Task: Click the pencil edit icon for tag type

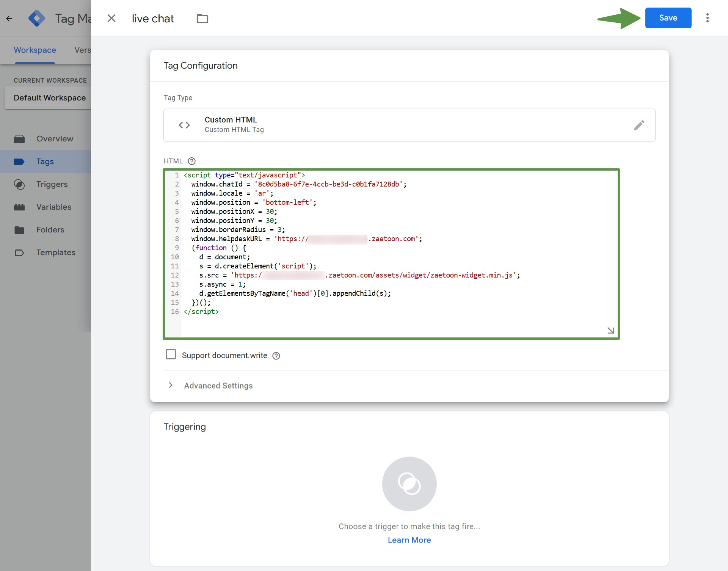Action: (x=639, y=125)
